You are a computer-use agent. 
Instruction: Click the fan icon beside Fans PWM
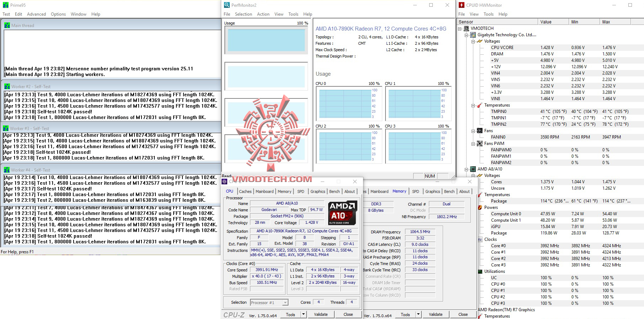click(x=480, y=144)
